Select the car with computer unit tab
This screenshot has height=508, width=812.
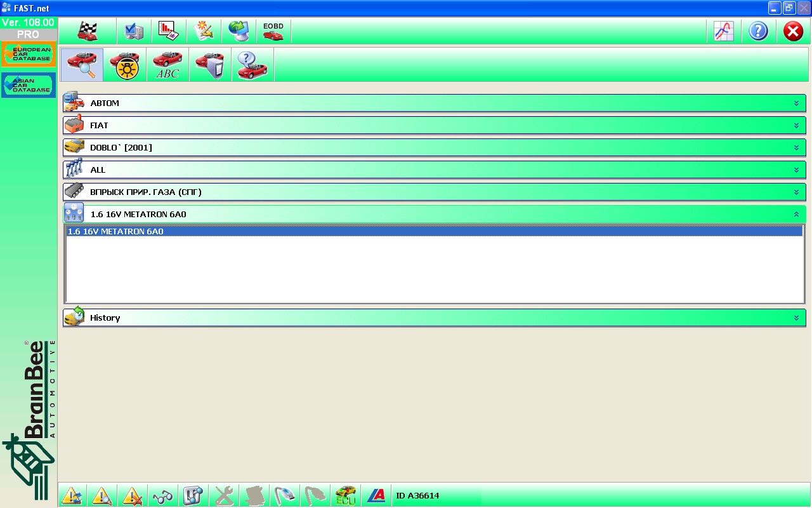[x=210, y=65]
